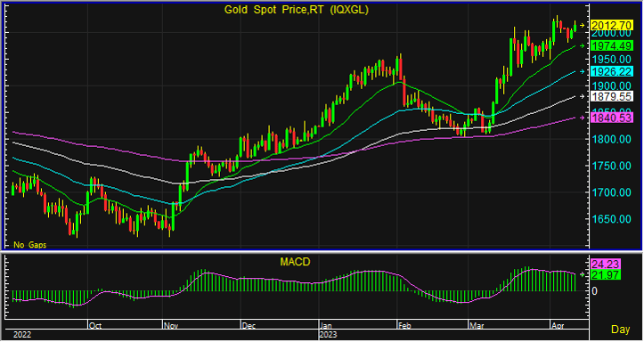Select the green 21.97 MACD value label

pyautogui.click(x=606, y=275)
